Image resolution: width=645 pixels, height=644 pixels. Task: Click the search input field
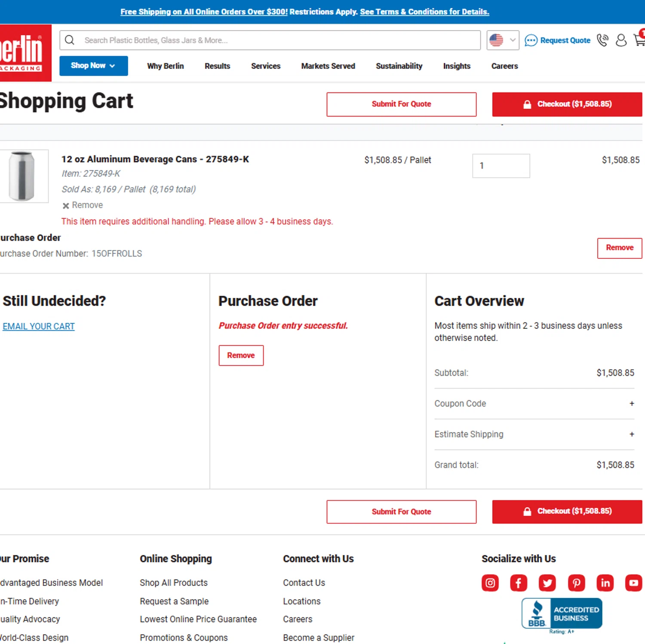(270, 40)
